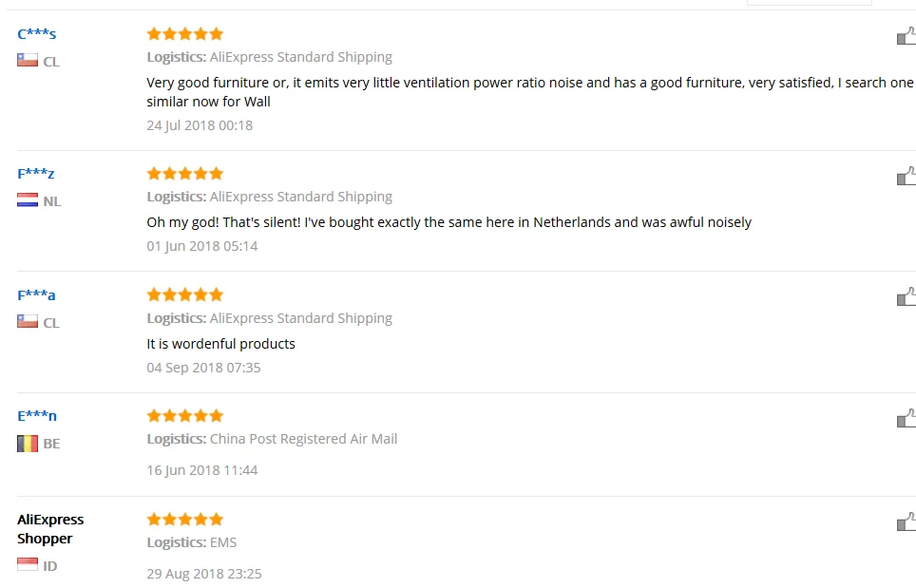Viewport: 916px width, 588px height.
Task: Click the Chile flag under C***s
Action: [x=28, y=61]
